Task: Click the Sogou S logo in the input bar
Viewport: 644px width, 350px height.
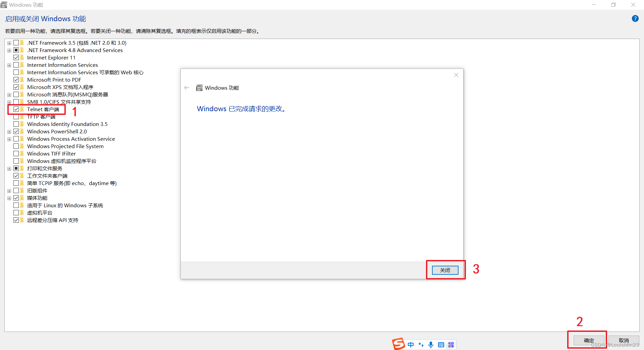Action: pyautogui.click(x=398, y=344)
